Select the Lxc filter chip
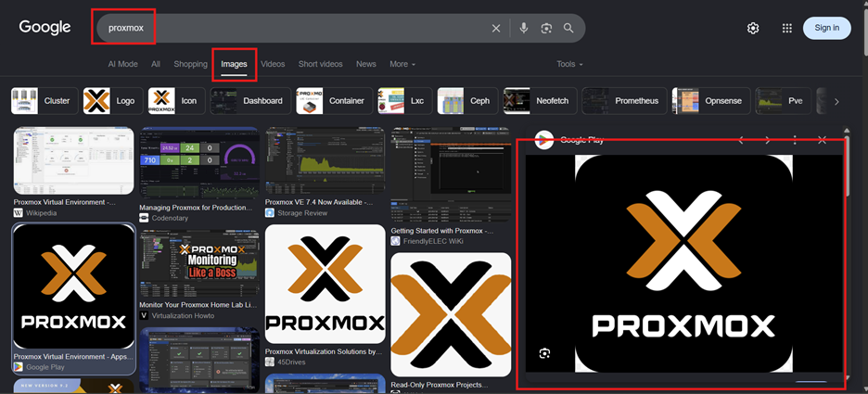Viewport: 868px width, 394px height. (405, 101)
